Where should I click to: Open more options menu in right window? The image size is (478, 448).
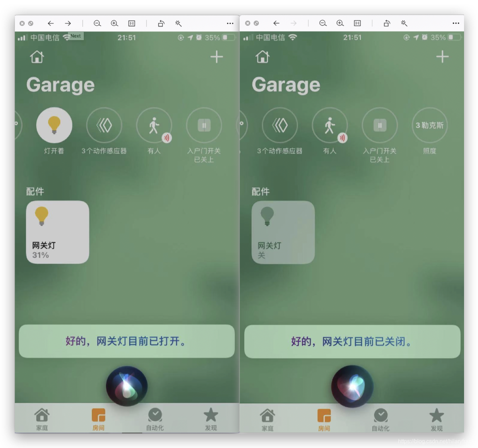[456, 23]
